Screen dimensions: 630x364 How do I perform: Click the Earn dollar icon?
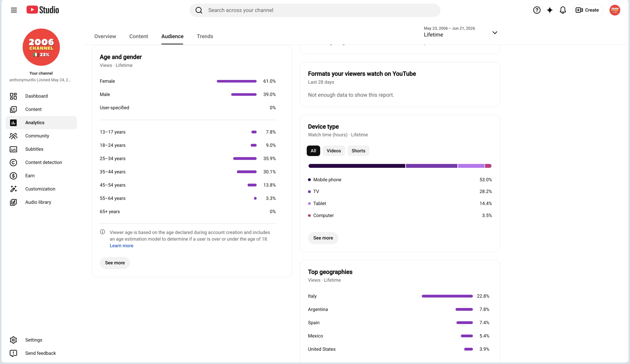[x=13, y=176]
